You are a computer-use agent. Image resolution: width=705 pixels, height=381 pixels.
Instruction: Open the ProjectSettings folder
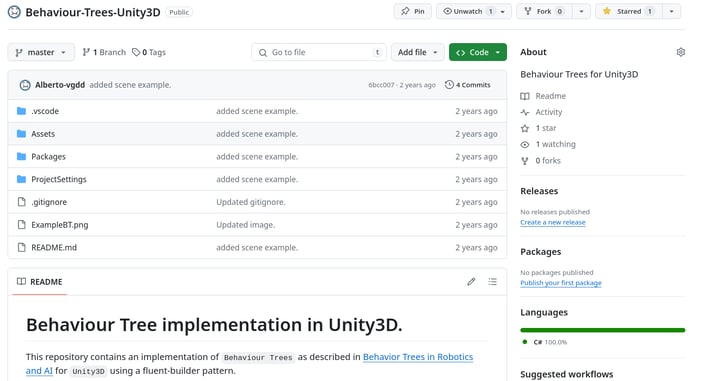[x=58, y=179]
